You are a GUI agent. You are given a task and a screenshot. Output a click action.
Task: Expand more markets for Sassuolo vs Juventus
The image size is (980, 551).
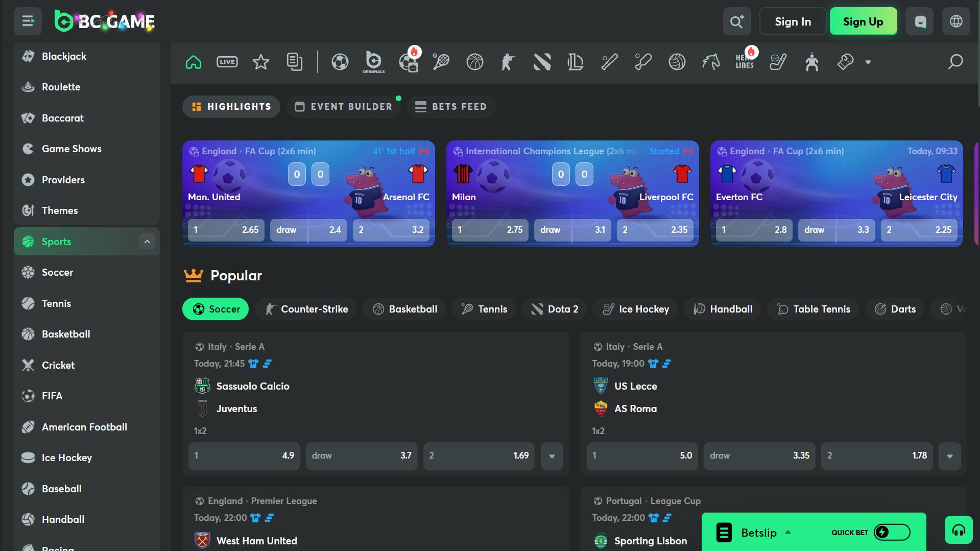click(x=552, y=456)
